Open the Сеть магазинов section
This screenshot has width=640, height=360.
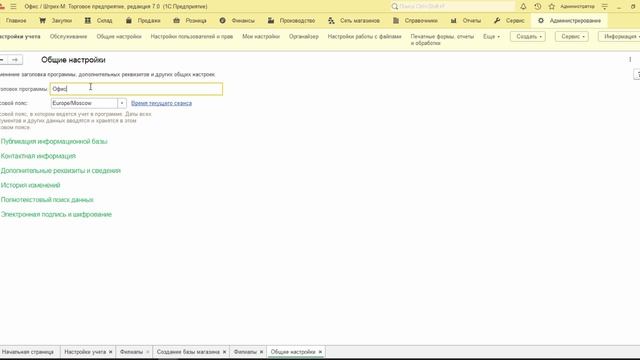pos(353,20)
